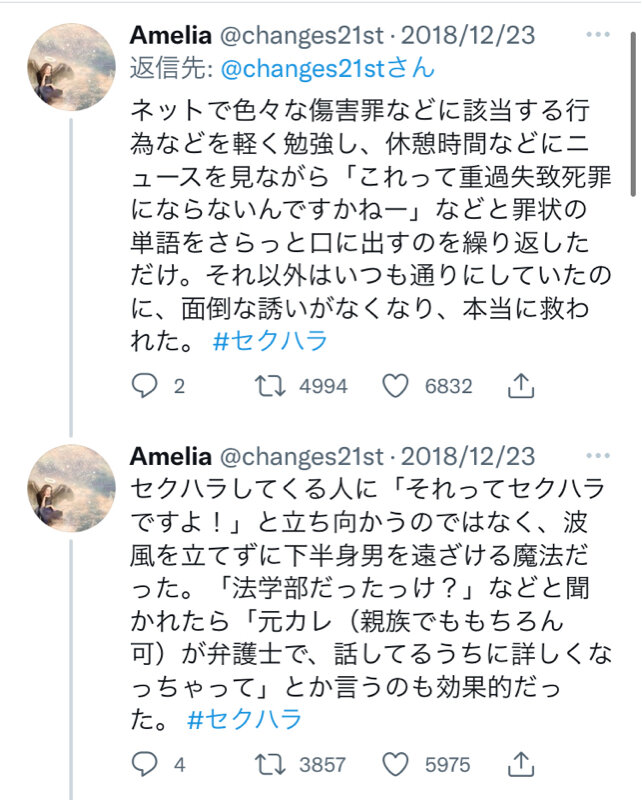The height and width of the screenshot is (800, 642).
Task: Open #セクハラ hashtag in the first tweet
Action: (271, 341)
